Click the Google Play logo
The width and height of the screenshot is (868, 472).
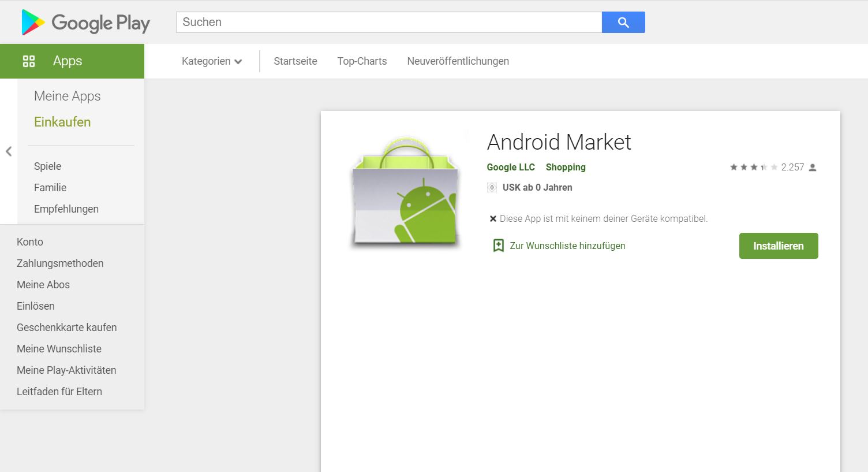click(85, 23)
